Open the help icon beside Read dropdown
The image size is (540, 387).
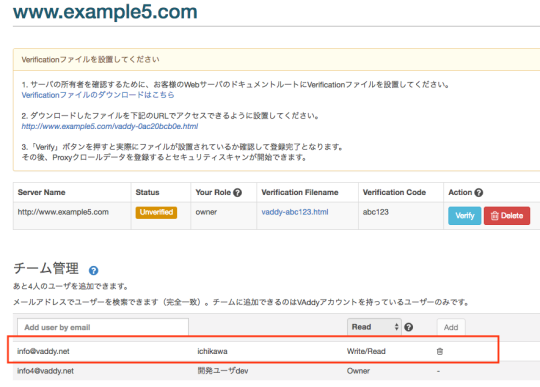pos(408,327)
